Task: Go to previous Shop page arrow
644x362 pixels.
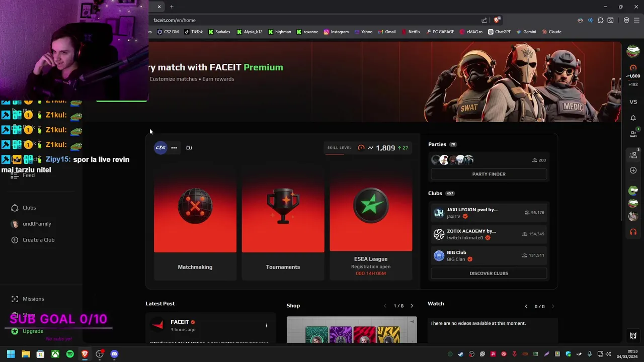Action: (x=385, y=306)
